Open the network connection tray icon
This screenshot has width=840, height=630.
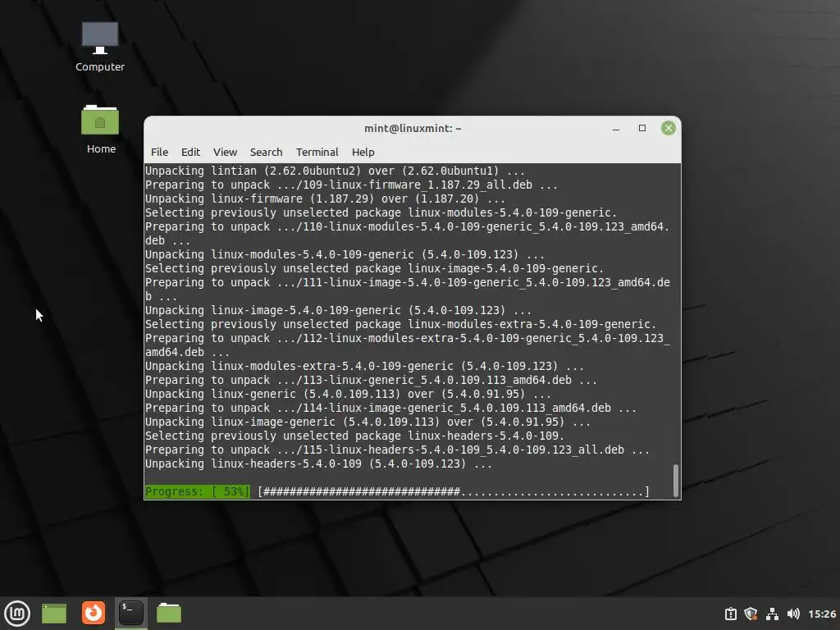(772, 614)
